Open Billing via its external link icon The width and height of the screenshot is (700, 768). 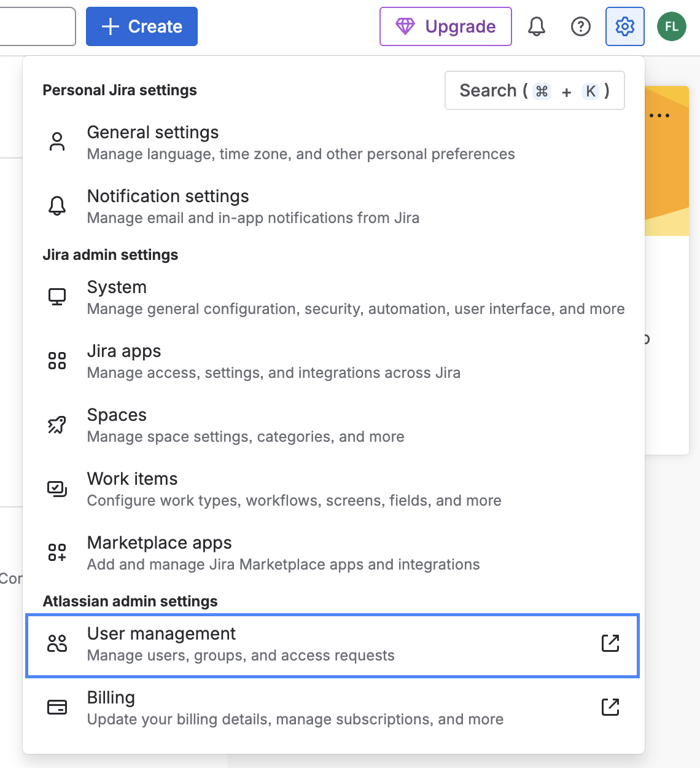click(610, 707)
